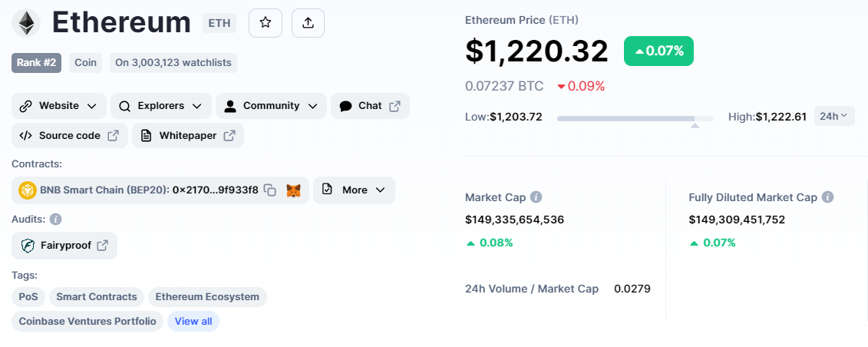Screen dimensions: 868x347
Task: Click the Rank #2 badge
Action: pos(37,62)
